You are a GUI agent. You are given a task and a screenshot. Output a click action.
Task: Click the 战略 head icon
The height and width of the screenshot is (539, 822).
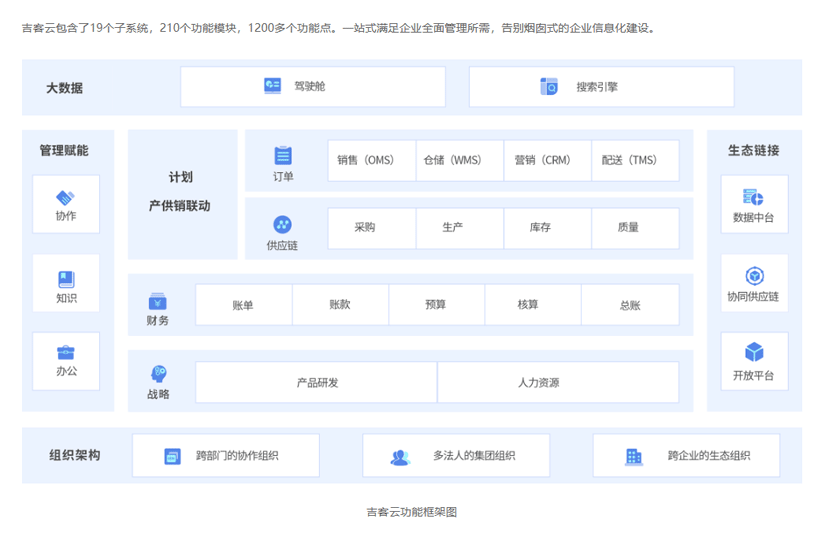(x=158, y=374)
